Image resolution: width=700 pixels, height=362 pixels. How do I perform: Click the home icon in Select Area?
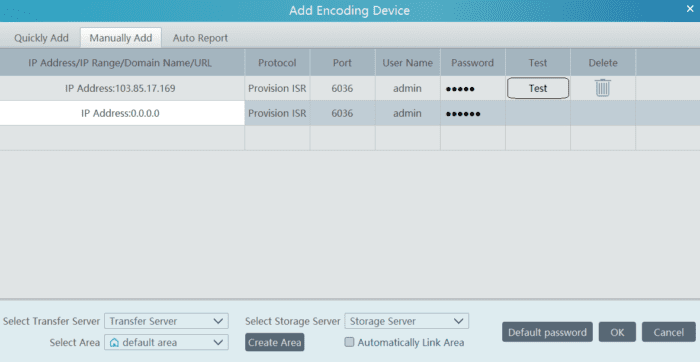pos(115,343)
